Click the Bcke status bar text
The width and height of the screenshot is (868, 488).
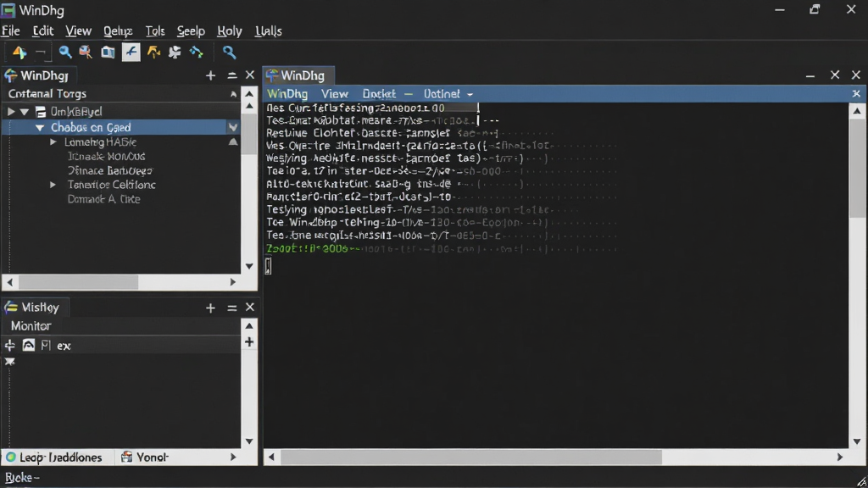click(22, 478)
